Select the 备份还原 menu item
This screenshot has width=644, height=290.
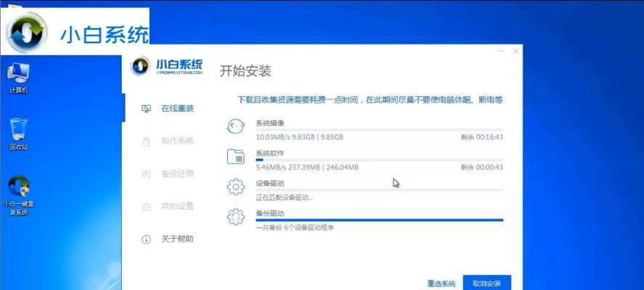click(177, 174)
